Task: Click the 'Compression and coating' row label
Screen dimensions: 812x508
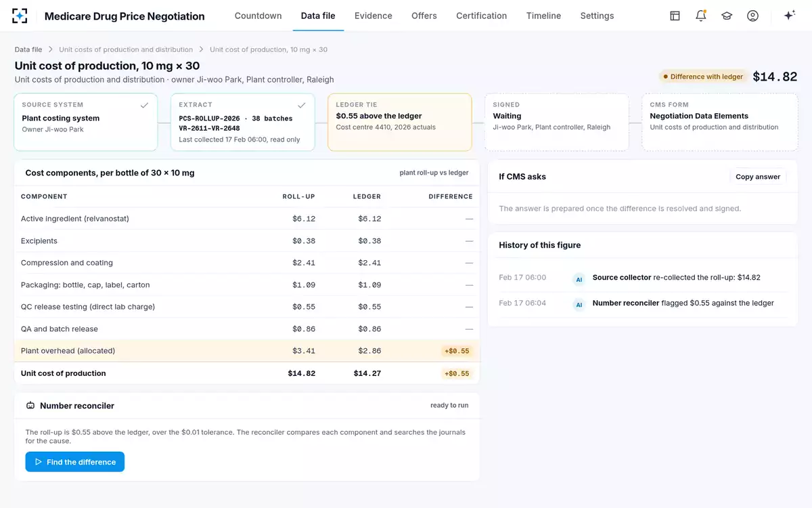Action: tap(67, 263)
